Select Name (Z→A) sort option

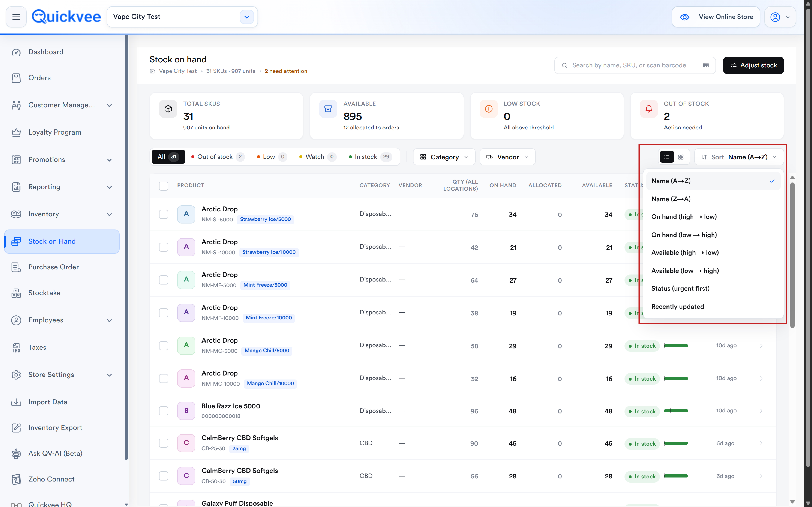[x=713, y=199]
